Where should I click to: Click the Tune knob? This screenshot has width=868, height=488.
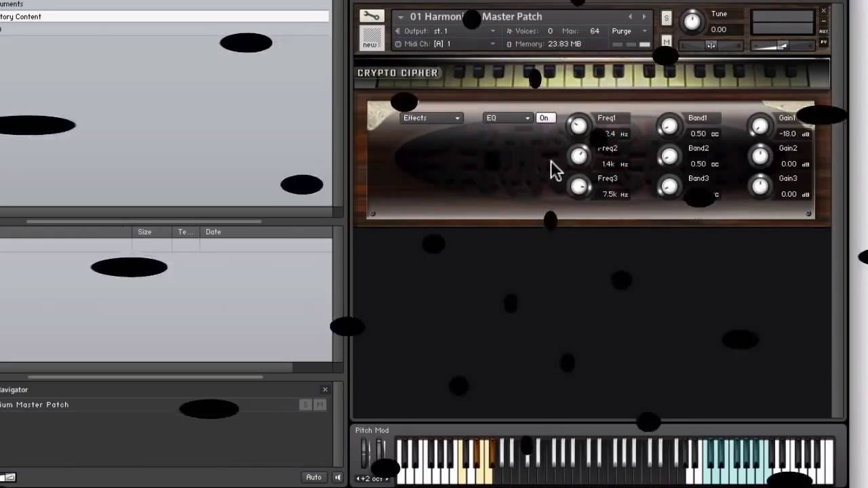coord(692,22)
